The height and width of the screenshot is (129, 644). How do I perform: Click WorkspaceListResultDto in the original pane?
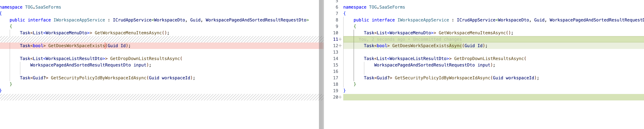[74, 58]
